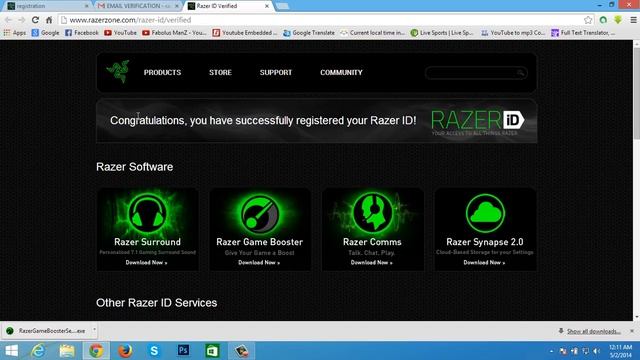Switch to the EMAIL VERIFICATION Gmail tab
Screen dimensions: 640x360
click(137, 6)
